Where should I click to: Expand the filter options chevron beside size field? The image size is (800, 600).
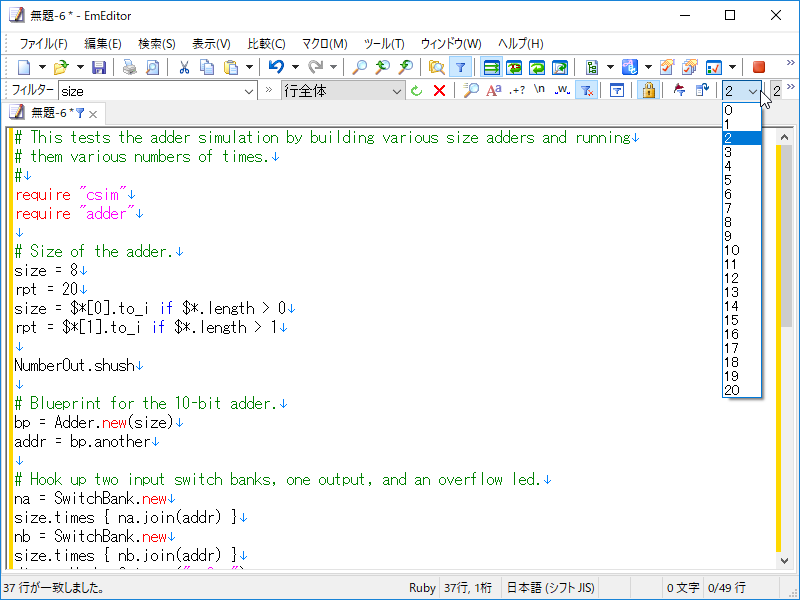(x=269, y=90)
